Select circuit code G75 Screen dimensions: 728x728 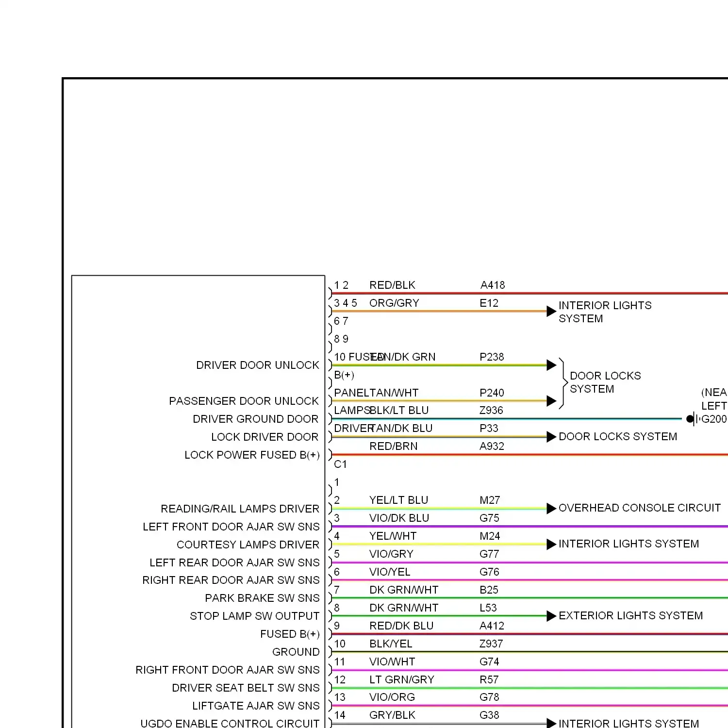click(489, 518)
